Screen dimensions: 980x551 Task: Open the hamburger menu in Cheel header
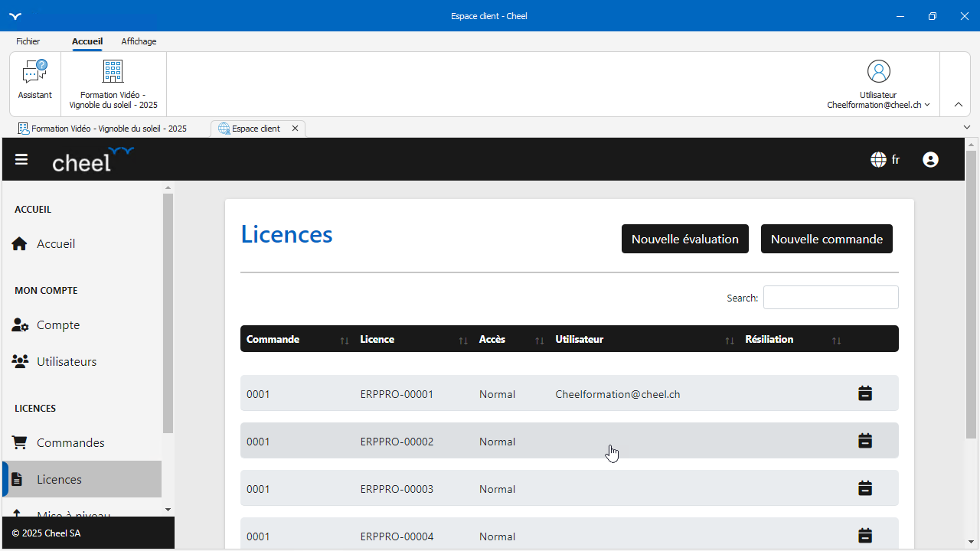coord(21,159)
